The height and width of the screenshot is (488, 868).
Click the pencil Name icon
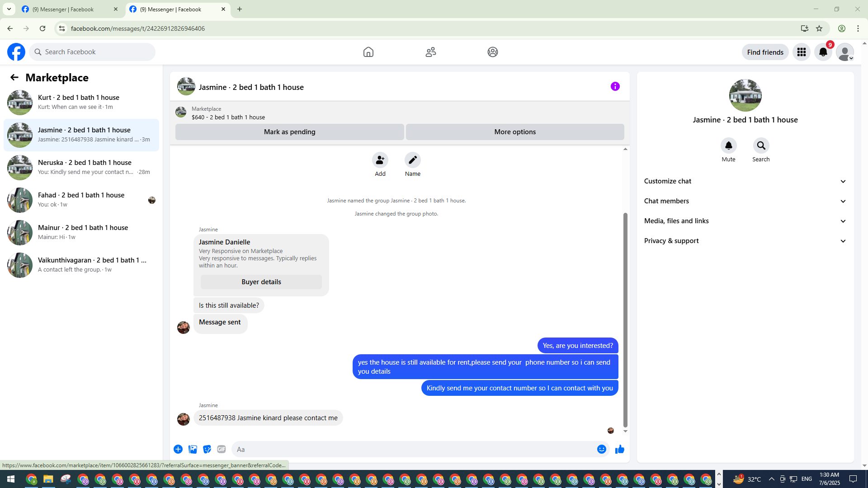pos(412,160)
